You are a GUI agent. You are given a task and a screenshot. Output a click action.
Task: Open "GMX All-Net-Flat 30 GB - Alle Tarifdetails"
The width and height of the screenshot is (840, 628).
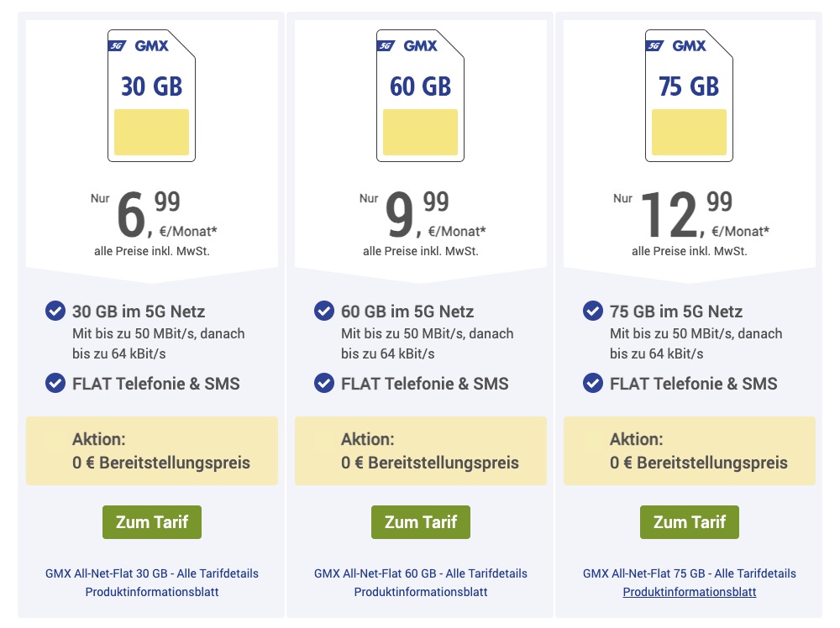[151, 573]
